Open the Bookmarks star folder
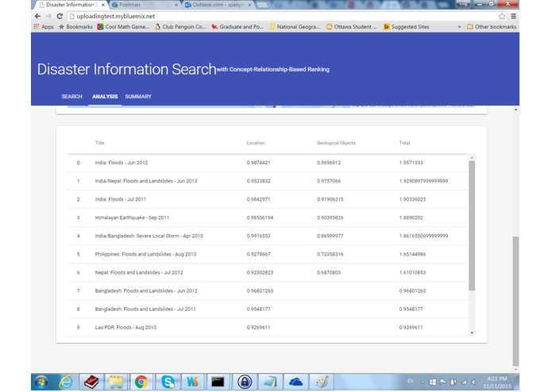This screenshot has width=552, height=392. pos(75,27)
